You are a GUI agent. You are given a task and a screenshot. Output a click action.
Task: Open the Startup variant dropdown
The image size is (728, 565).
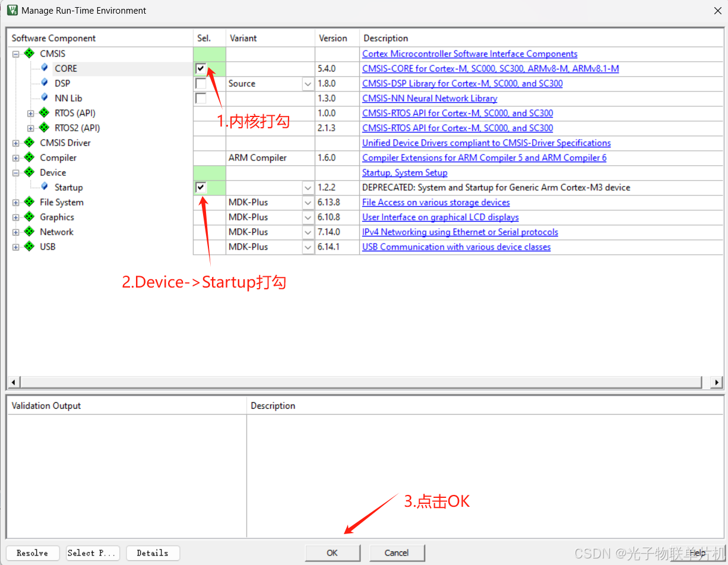[x=308, y=188]
